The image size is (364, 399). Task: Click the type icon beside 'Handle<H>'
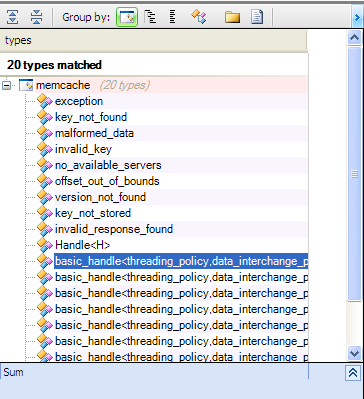[x=45, y=245]
